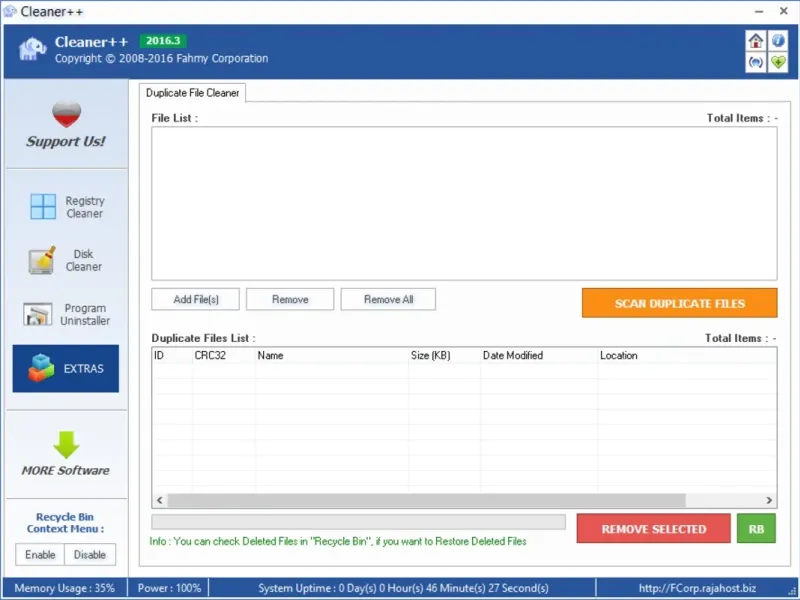Start SCAN DUPLICATE FILES
The width and height of the screenshot is (800, 600).
coord(680,303)
